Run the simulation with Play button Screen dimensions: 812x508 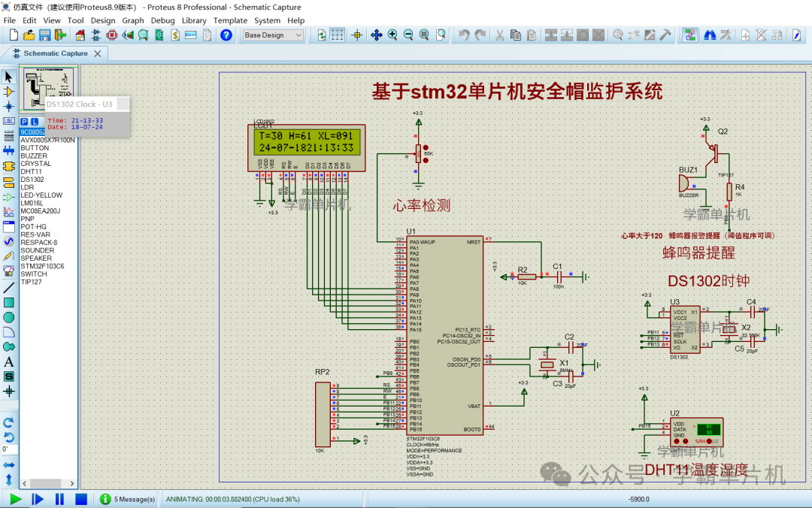tap(16, 499)
